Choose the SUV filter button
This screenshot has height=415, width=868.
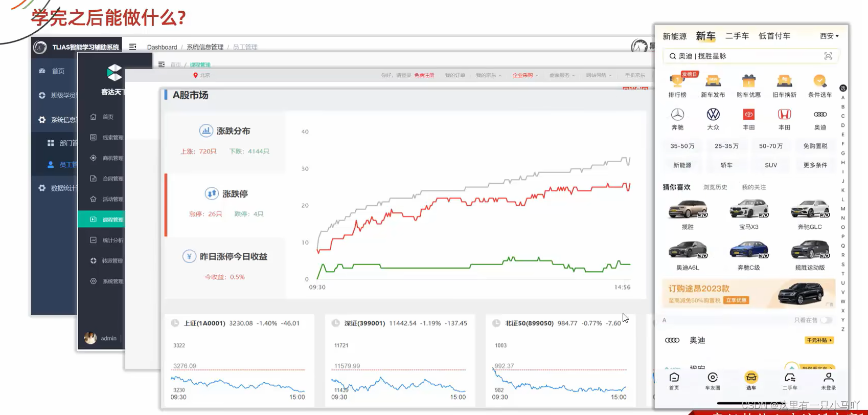(771, 165)
